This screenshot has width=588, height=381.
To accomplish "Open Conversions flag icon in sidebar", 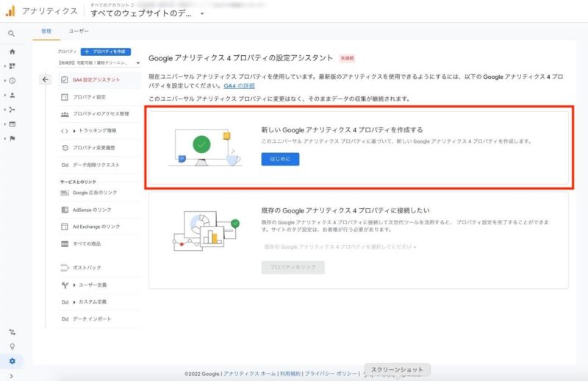I will (x=12, y=138).
